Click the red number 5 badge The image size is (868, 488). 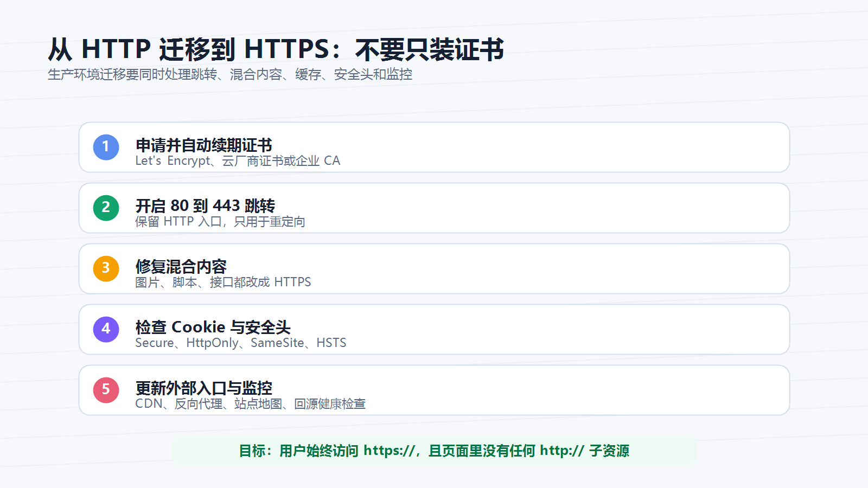coord(106,390)
